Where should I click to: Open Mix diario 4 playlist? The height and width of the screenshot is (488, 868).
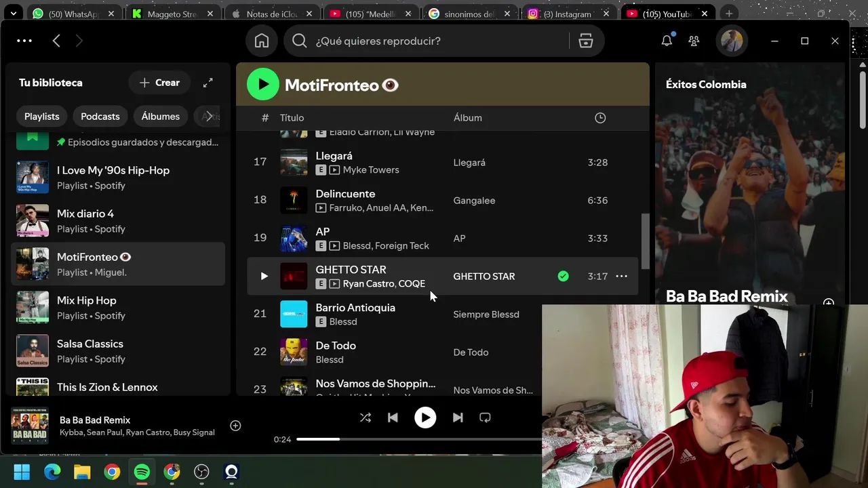pyautogui.click(x=118, y=220)
